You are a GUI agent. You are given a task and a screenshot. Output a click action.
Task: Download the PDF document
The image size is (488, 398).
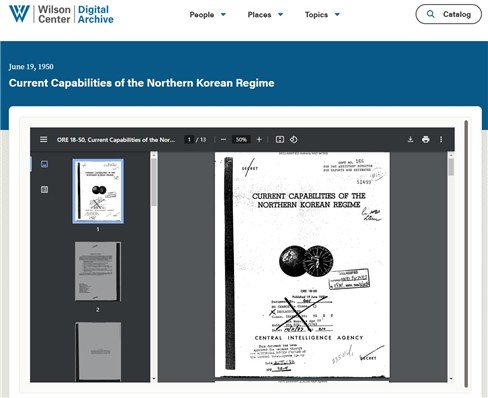410,139
